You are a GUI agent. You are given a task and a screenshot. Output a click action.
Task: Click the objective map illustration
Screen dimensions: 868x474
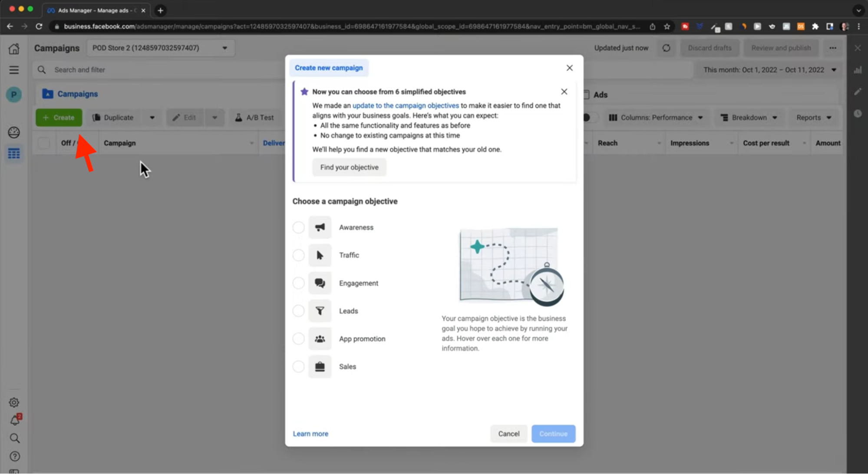click(x=512, y=267)
